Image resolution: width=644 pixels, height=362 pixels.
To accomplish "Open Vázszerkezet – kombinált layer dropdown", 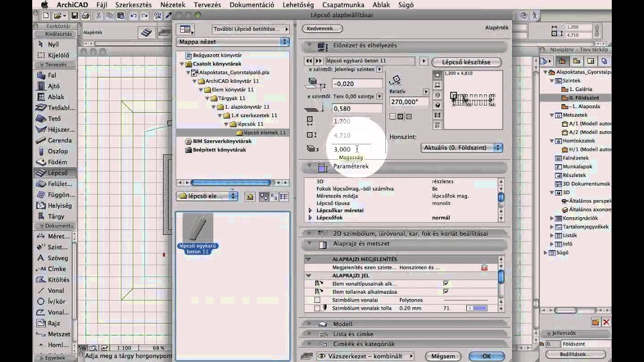I will [366, 356].
